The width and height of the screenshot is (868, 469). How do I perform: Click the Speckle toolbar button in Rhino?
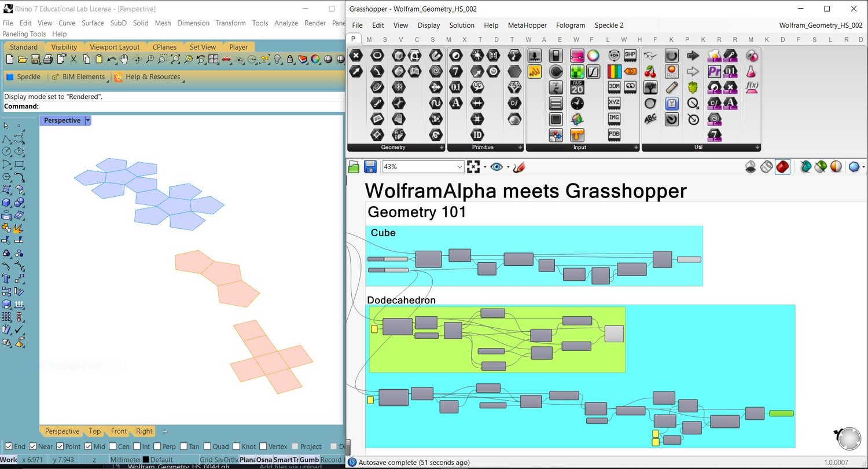(x=23, y=76)
